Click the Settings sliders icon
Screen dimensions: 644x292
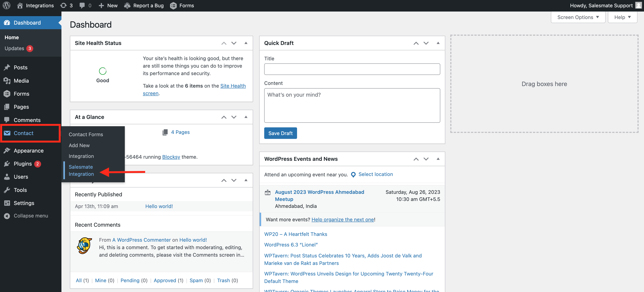click(7, 203)
